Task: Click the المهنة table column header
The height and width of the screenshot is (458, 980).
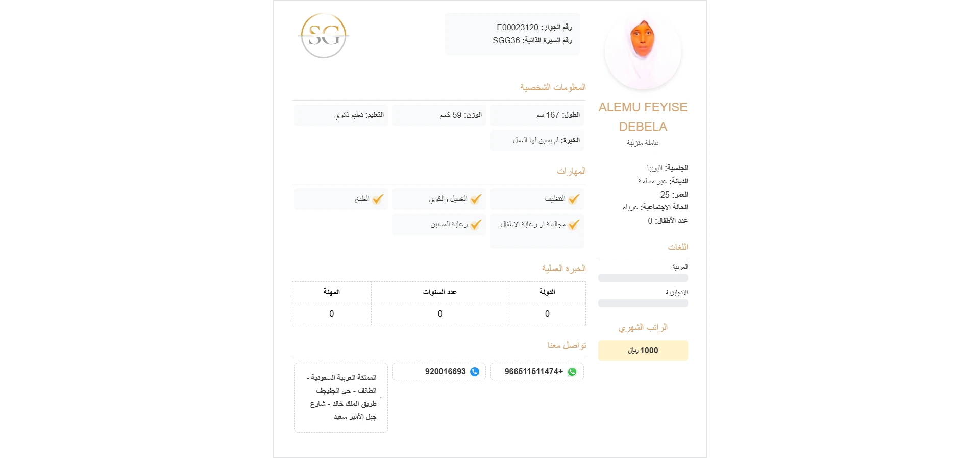Action: coord(332,292)
